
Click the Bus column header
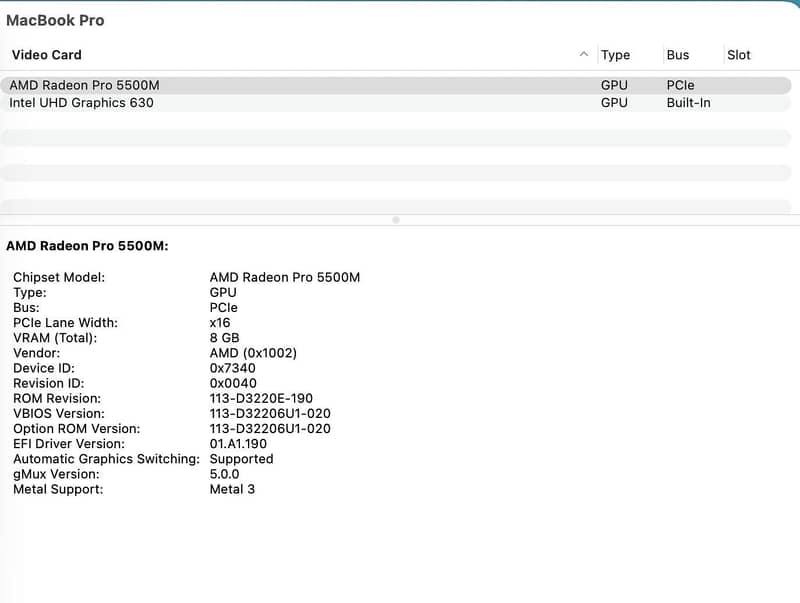pyautogui.click(x=678, y=55)
